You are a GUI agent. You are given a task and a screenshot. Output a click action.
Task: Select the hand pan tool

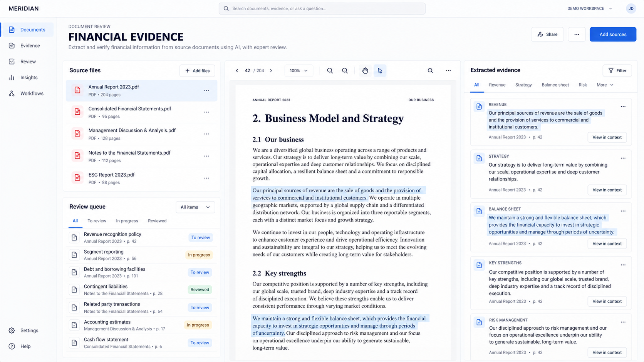pos(365,71)
